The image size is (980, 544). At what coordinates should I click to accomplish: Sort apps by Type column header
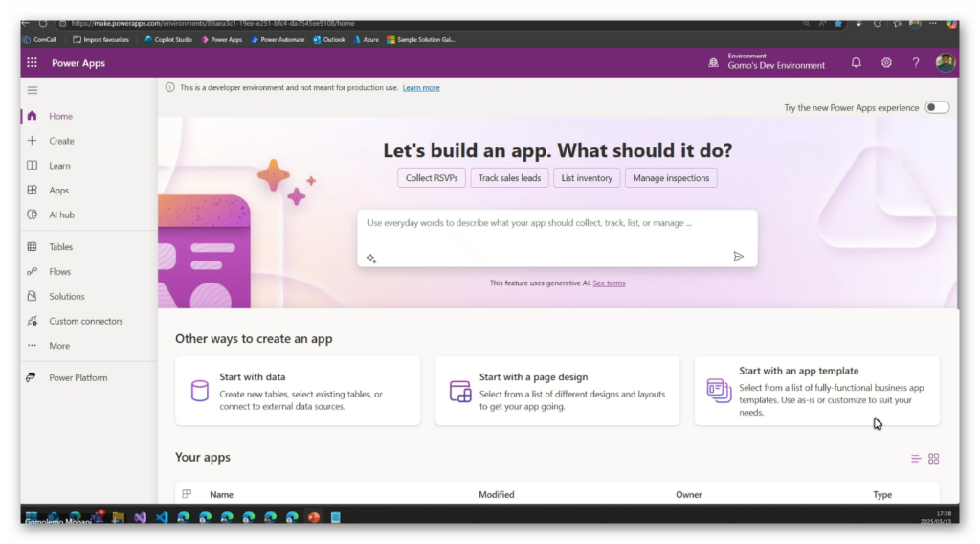tap(881, 494)
